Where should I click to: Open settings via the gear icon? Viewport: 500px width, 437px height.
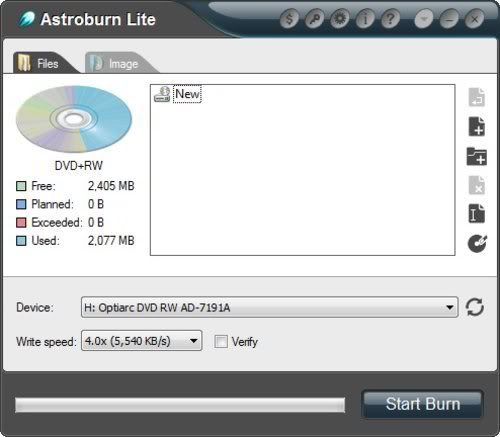[340, 19]
